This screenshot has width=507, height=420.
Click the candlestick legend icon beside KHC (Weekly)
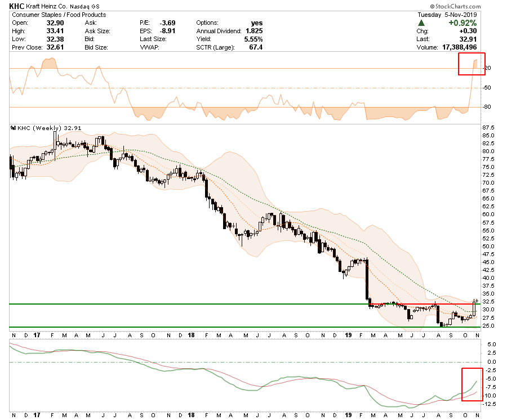14,128
